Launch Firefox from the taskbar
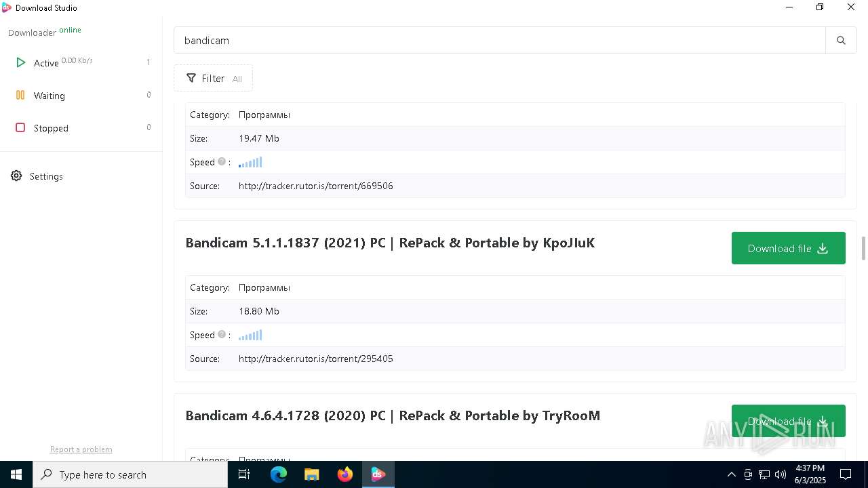 pyautogui.click(x=345, y=474)
